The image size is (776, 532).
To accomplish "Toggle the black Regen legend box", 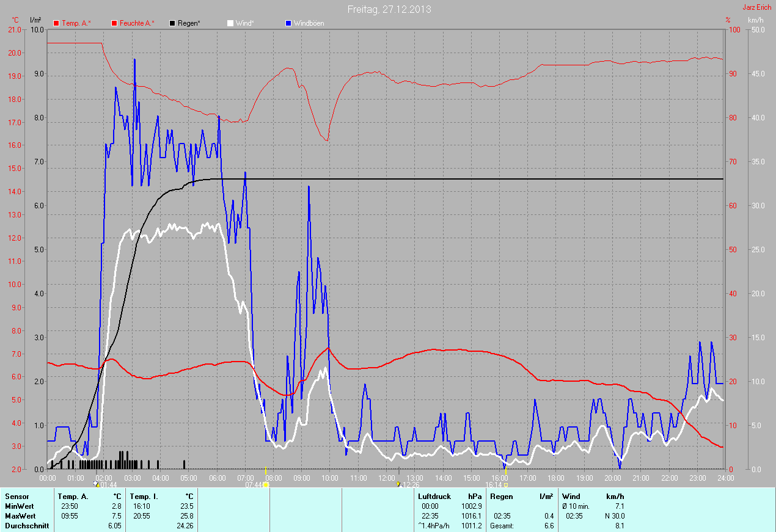I will tap(172, 23).
